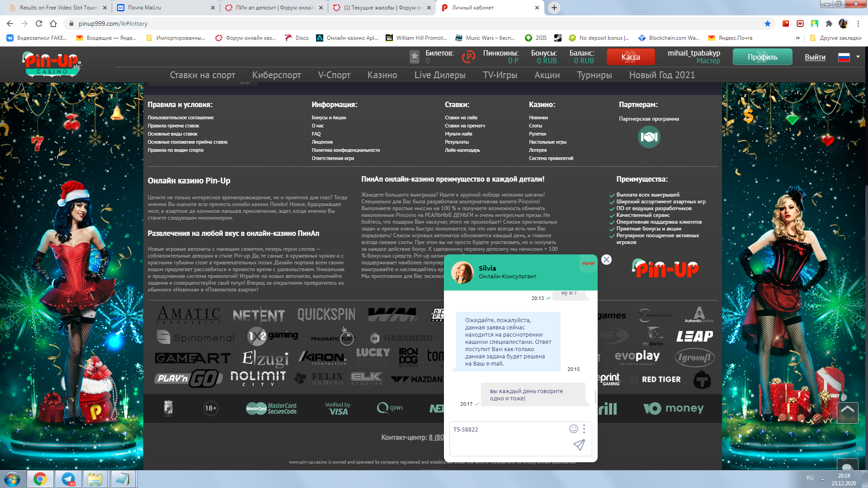The height and width of the screenshot is (488, 868).
Task: Open Chrome three-dot menu
Action: click(x=858, y=23)
